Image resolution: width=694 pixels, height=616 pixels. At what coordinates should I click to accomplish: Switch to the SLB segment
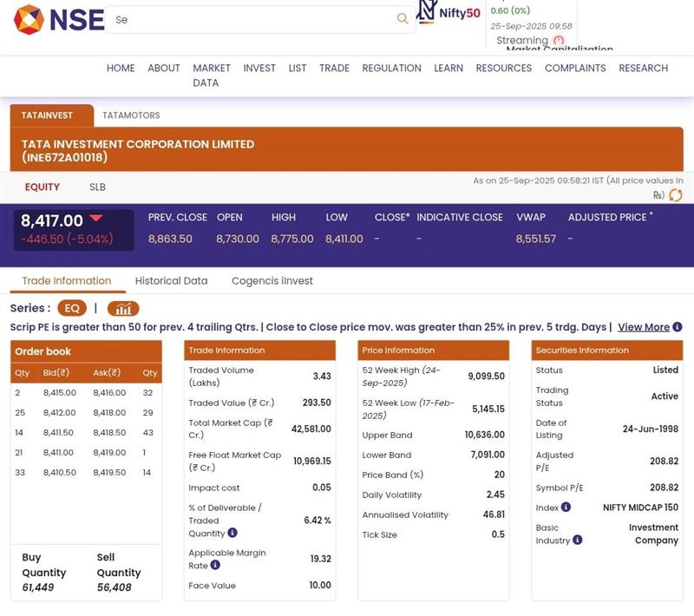coord(97,187)
